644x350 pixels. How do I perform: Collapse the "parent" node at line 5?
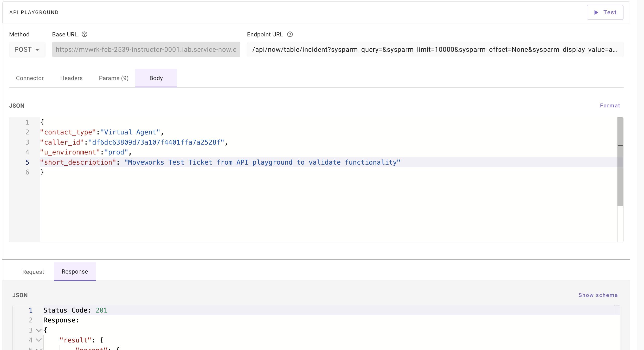click(39, 348)
